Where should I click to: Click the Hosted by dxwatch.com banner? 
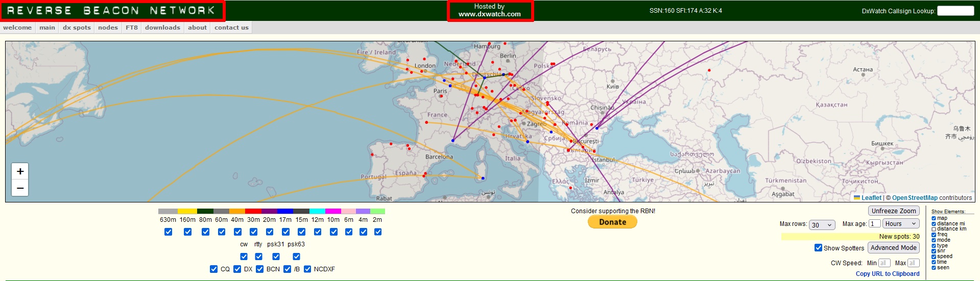coord(490,11)
